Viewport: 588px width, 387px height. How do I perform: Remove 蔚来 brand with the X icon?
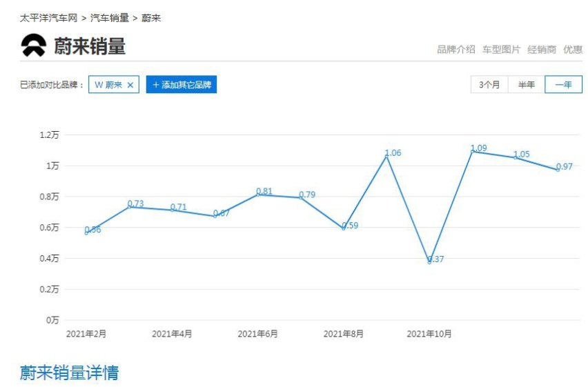coord(130,85)
